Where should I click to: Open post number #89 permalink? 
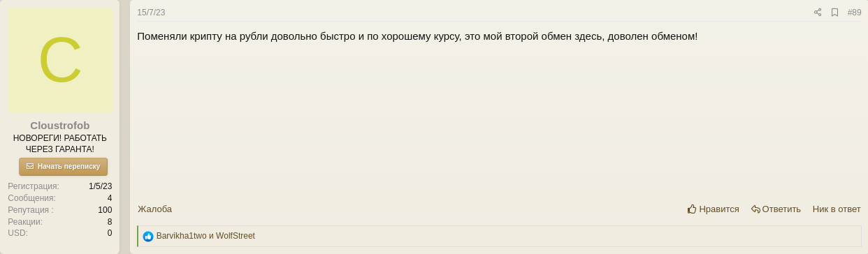(x=854, y=13)
